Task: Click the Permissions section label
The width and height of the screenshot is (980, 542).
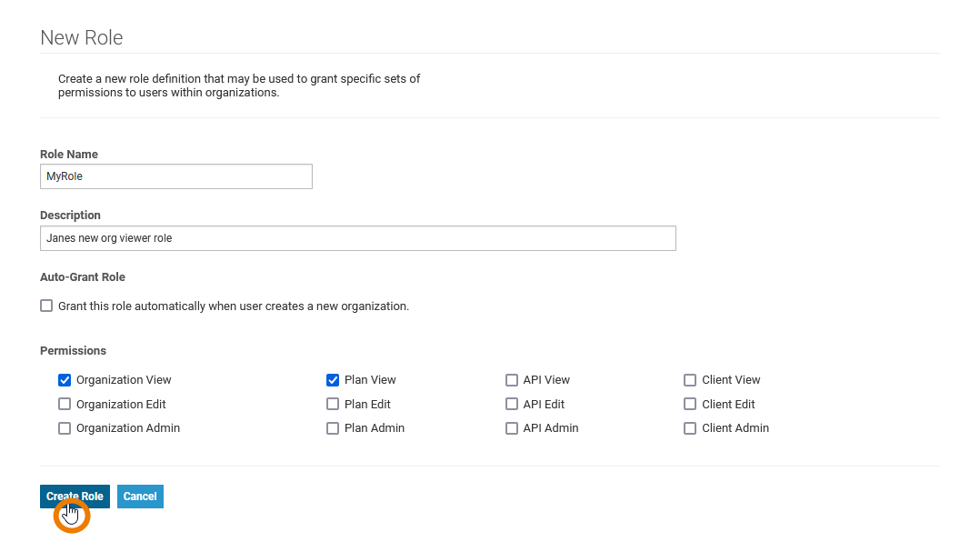Action: [73, 351]
